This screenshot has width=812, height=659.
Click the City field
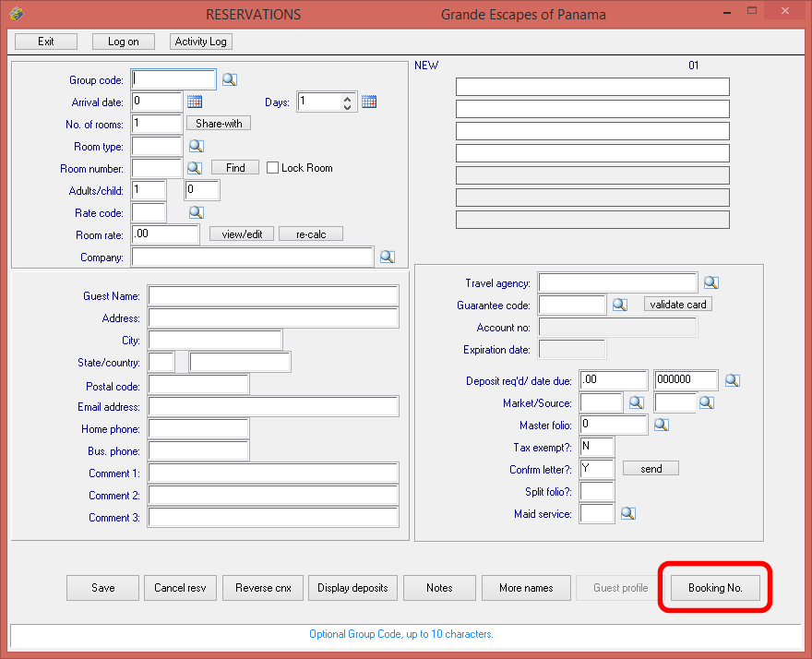click(215, 340)
